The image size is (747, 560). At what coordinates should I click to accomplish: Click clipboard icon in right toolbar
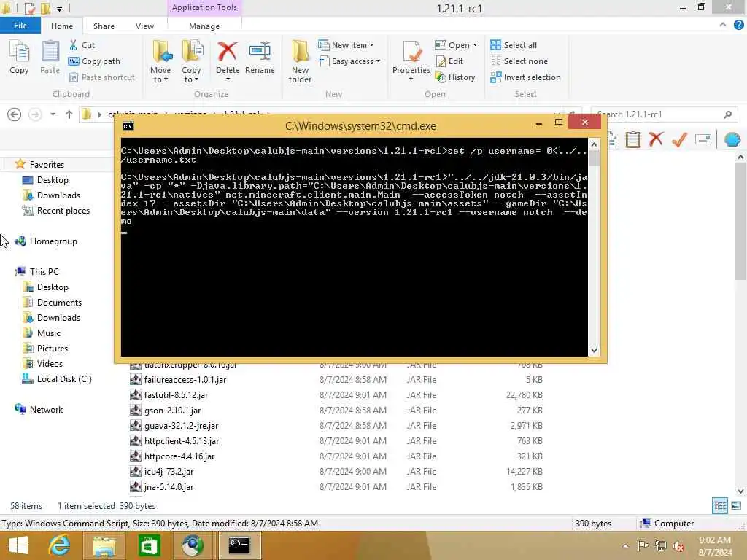point(632,139)
